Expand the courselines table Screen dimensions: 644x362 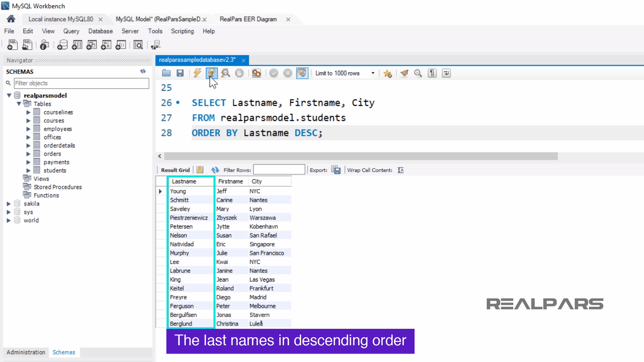point(29,112)
